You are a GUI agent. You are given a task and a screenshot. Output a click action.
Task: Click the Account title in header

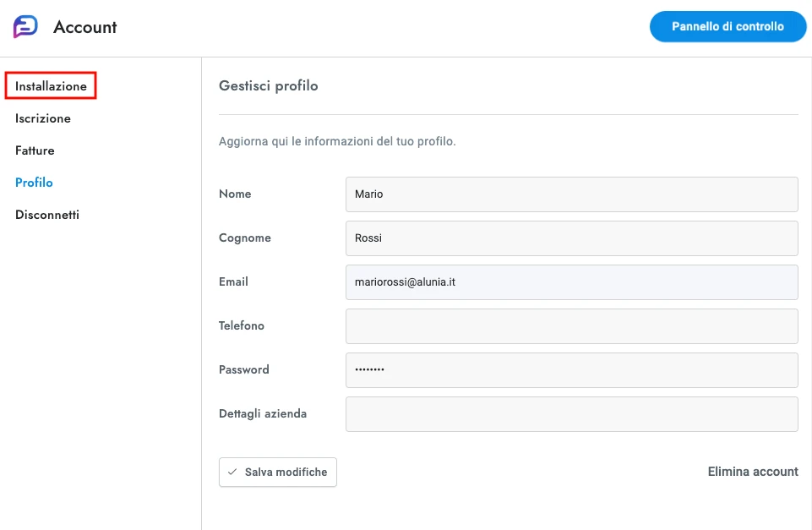85,27
